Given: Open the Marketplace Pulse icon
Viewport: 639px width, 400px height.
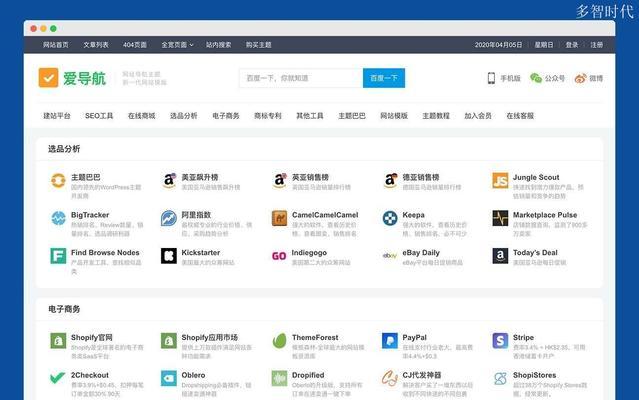Looking at the screenshot, I should tap(500, 218).
